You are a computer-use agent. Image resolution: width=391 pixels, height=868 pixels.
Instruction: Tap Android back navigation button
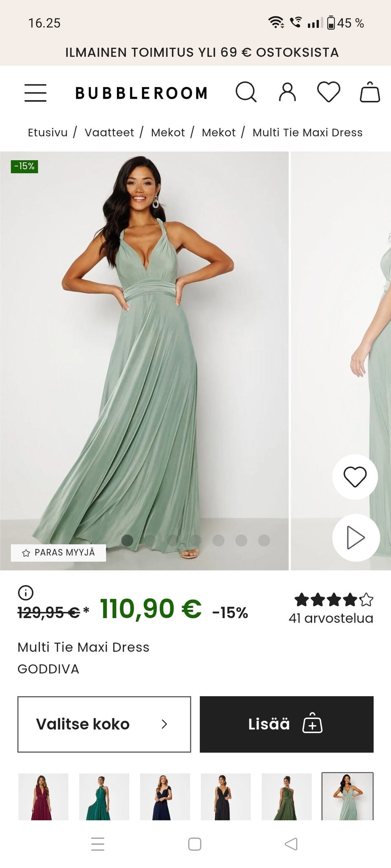click(291, 844)
